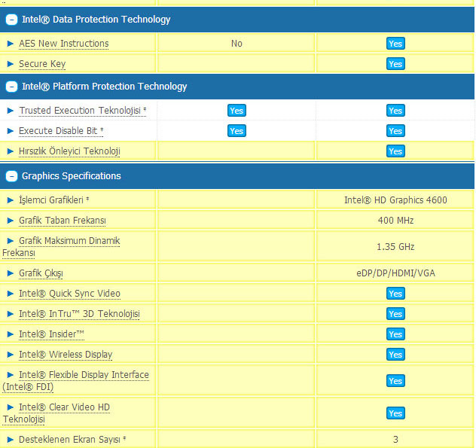This screenshot has height=448, width=476.
Task: Click the Graphics Specifications header title
Action: pyautogui.click(x=72, y=176)
